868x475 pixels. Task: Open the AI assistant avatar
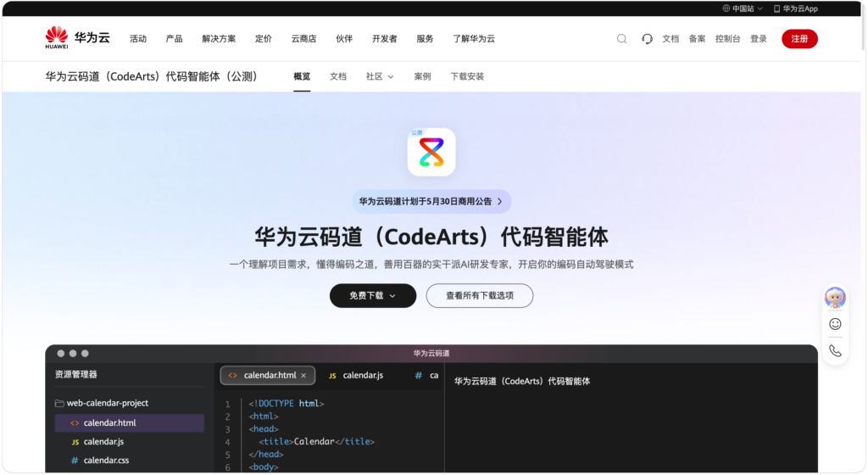[835, 297]
